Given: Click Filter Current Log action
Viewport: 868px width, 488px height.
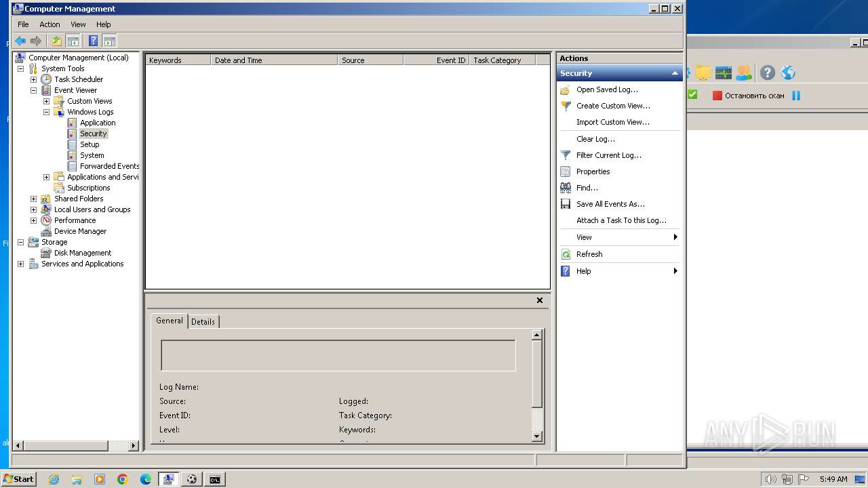Looking at the screenshot, I should pyautogui.click(x=608, y=155).
